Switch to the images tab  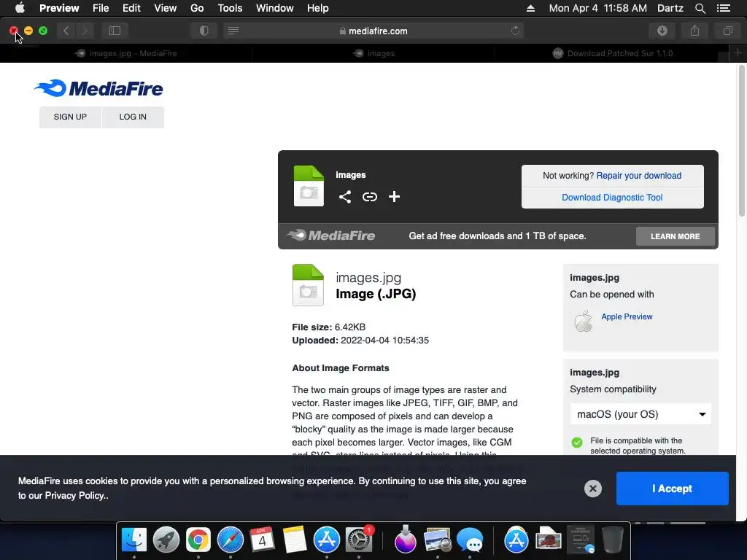(x=373, y=53)
